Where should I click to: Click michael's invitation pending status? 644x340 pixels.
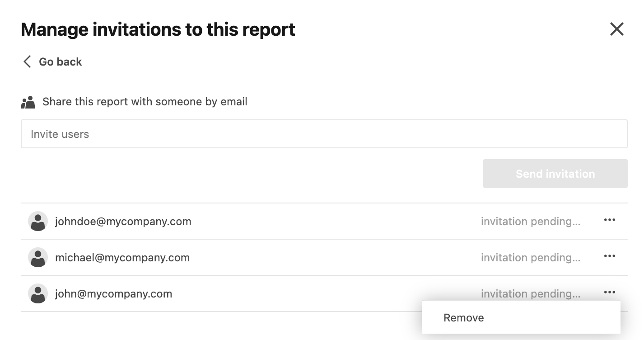point(530,258)
